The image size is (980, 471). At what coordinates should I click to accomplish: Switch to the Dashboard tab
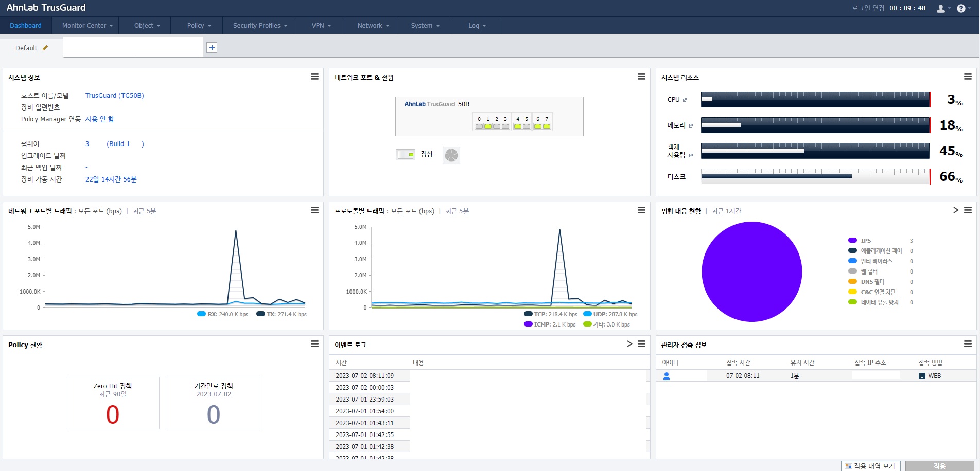26,26
